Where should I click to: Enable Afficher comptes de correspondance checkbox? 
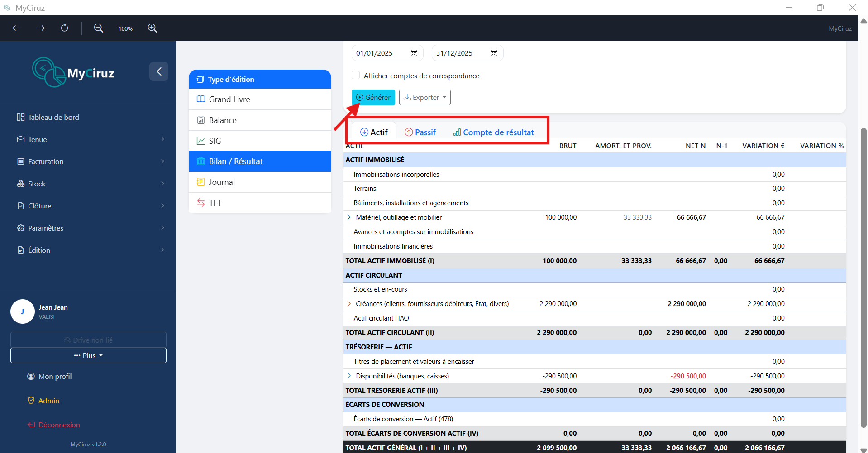point(356,75)
